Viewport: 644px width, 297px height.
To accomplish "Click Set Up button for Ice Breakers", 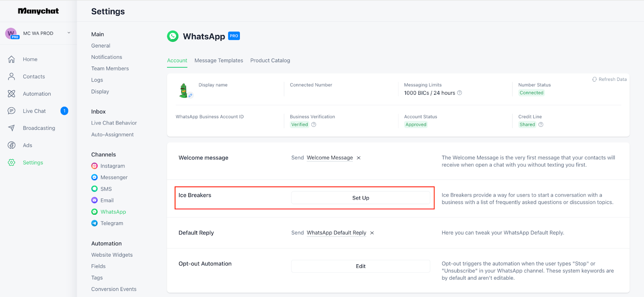I will (x=361, y=198).
